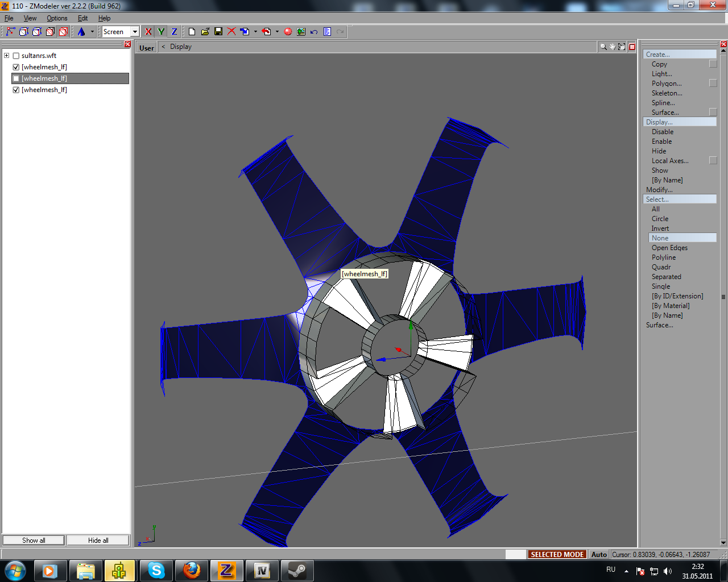
Task: Open the textures browser icon
Action: pyautogui.click(x=301, y=32)
